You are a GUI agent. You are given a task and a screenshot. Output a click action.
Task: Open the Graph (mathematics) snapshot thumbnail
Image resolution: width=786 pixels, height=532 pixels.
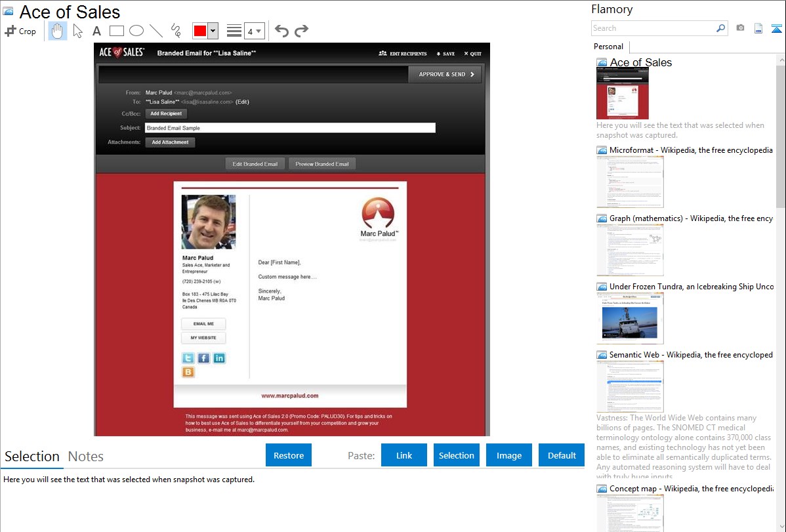click(x=630, y=250)
